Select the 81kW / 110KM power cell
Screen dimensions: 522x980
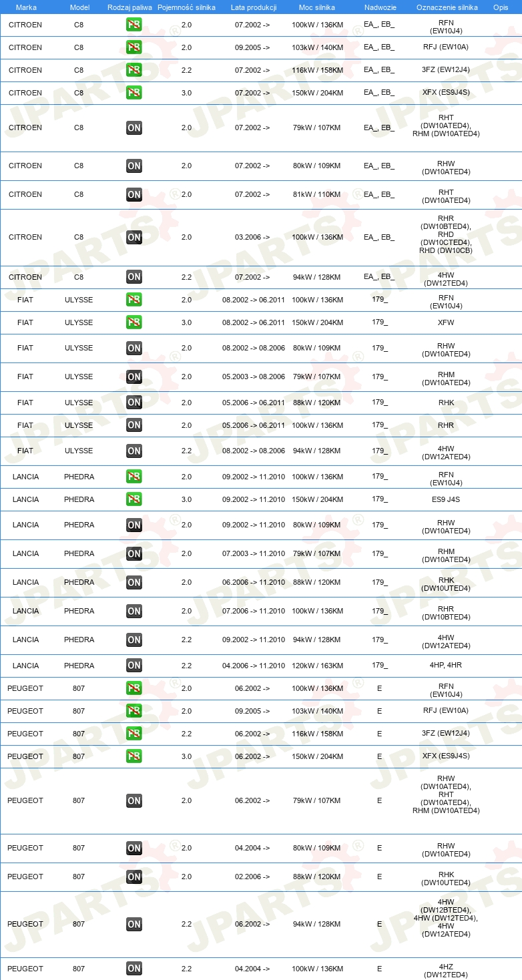click(x=316, y=194)
